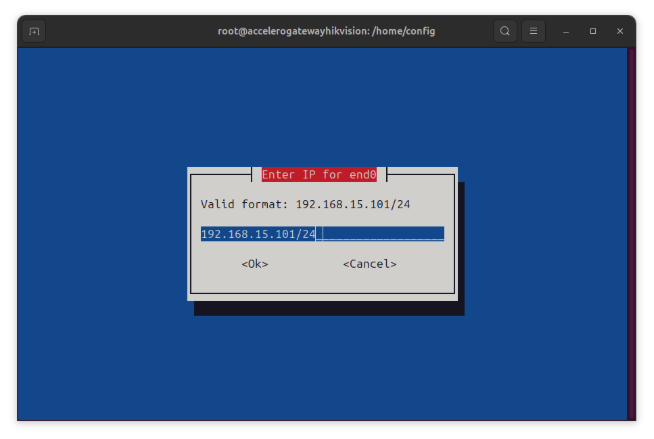Viewport: 654px width, 439px height.
Task: Select Cancel in the IP dialog
Action: click(370, 264)
